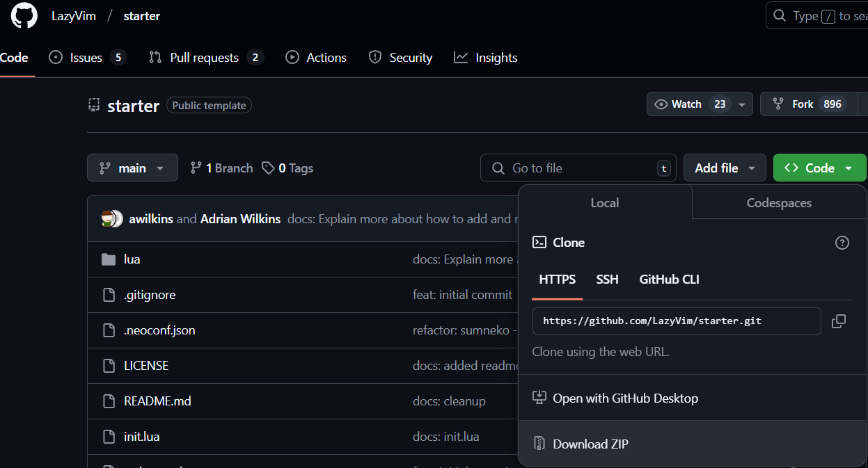Click the "docs: added readme" commit message for LICENSE
The image size is (868, 468).
(466, 366)
